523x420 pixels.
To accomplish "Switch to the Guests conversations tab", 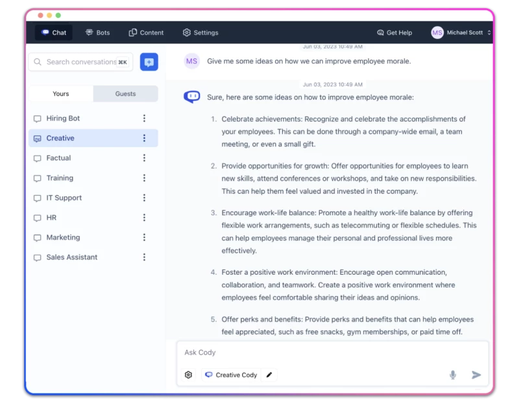I will (x=125, y=93).
